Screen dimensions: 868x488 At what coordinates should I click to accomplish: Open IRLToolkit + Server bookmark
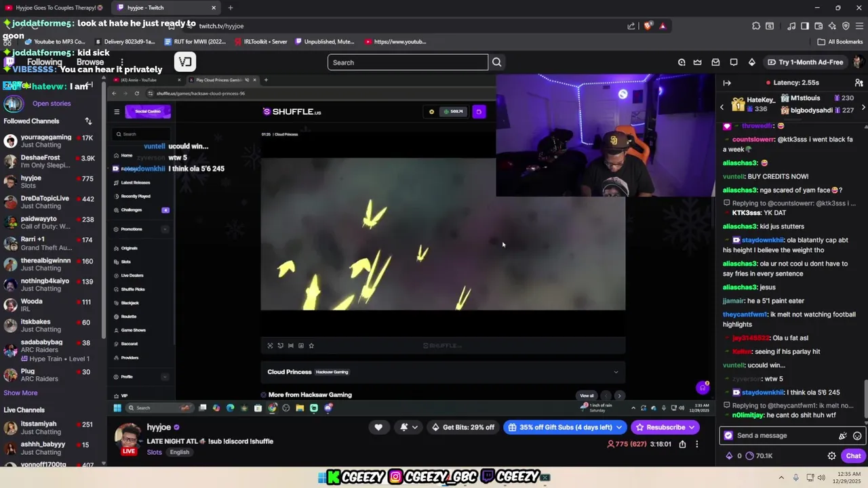point(260,41)
